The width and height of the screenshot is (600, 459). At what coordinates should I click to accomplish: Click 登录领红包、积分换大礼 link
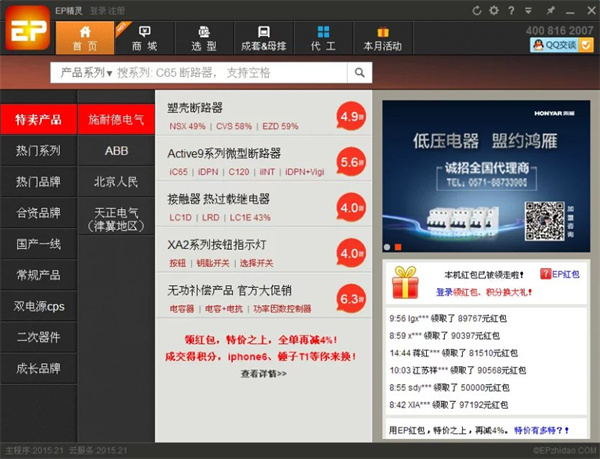point(484,292)
